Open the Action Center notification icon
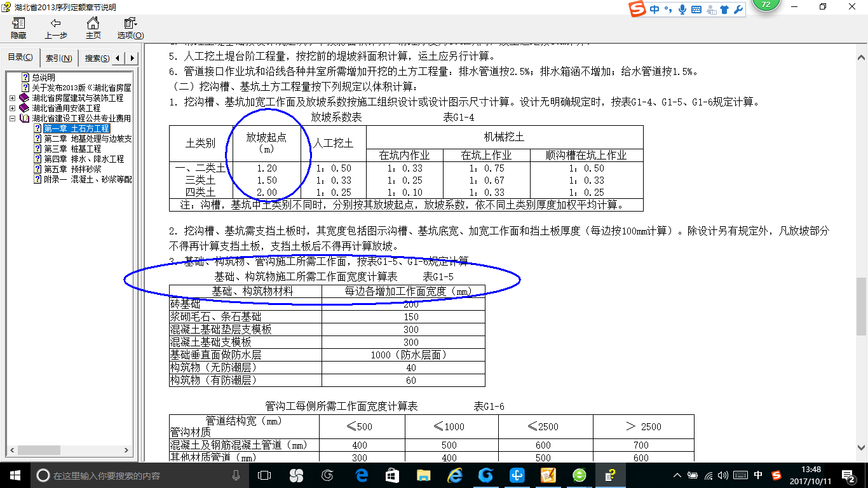 tap(850, 475)
